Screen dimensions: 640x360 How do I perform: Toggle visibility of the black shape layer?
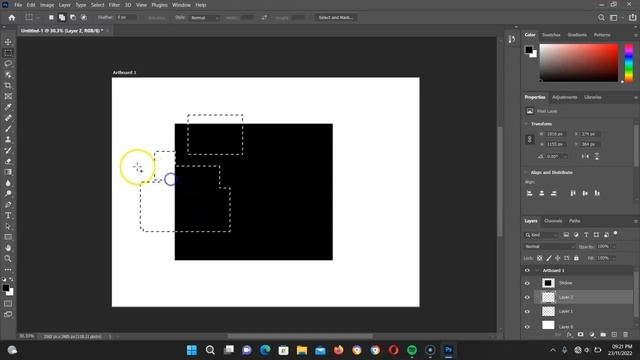point(527,283)
